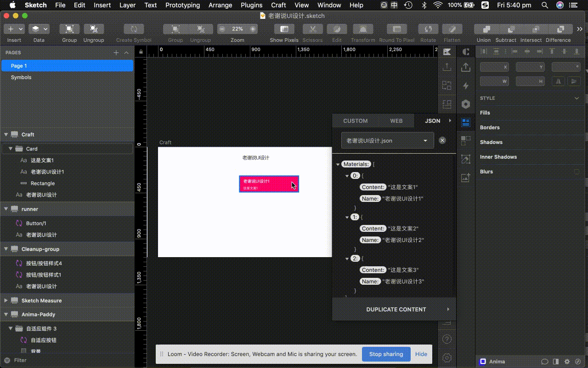Click Round To Pixel toolbar icon
Image resolution: width=588 pixels, height=368 pixels.
point(396,29)
